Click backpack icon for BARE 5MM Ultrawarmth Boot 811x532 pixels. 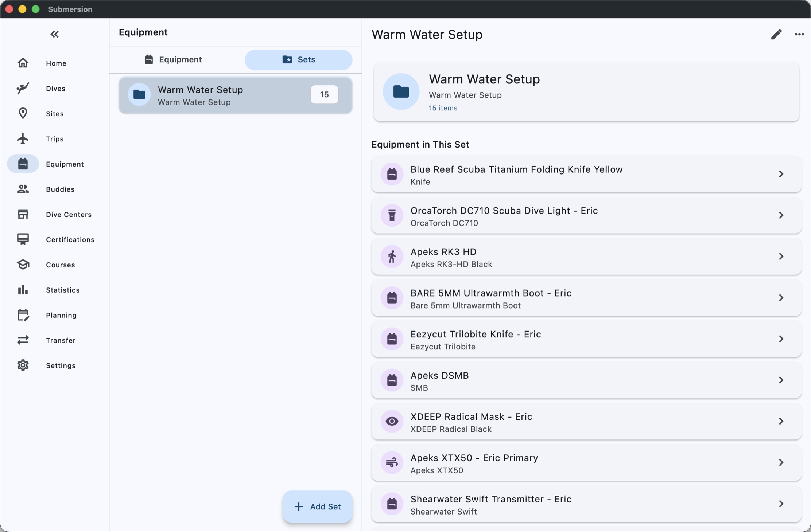(x=392, y=298)
